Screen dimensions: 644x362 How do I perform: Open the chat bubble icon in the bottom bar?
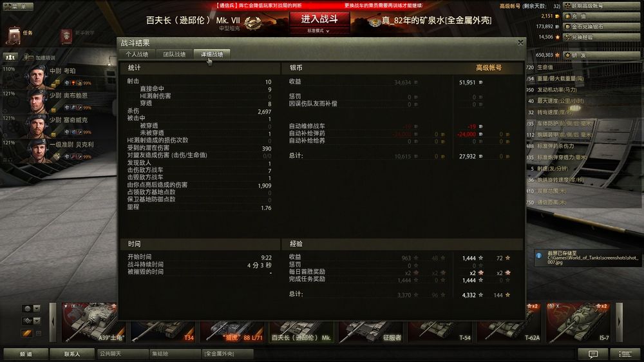(592, 354)
